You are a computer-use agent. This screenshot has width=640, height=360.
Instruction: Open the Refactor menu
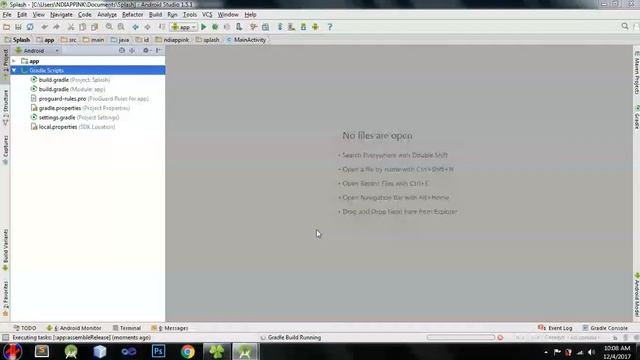[x=133, y=15]
